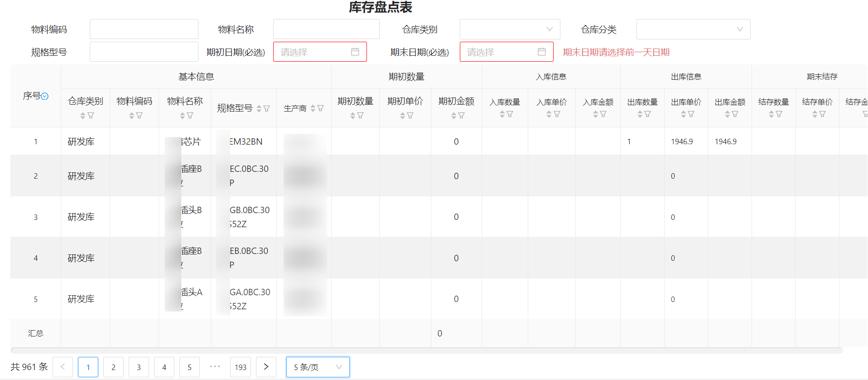868x380 pixels.
Task: Sort the 仓库类别 column
Action: (82, 116)
